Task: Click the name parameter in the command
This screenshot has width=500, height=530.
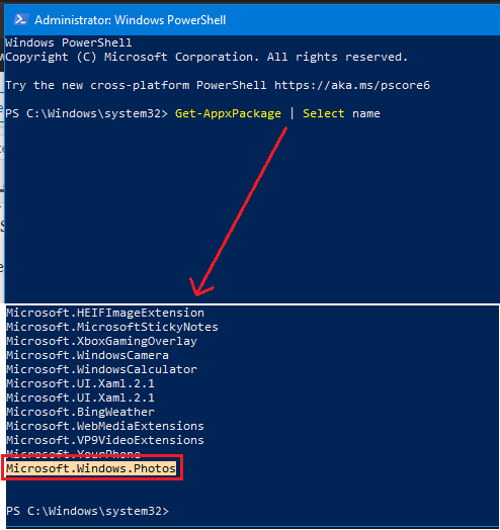Action: point(366,114)
